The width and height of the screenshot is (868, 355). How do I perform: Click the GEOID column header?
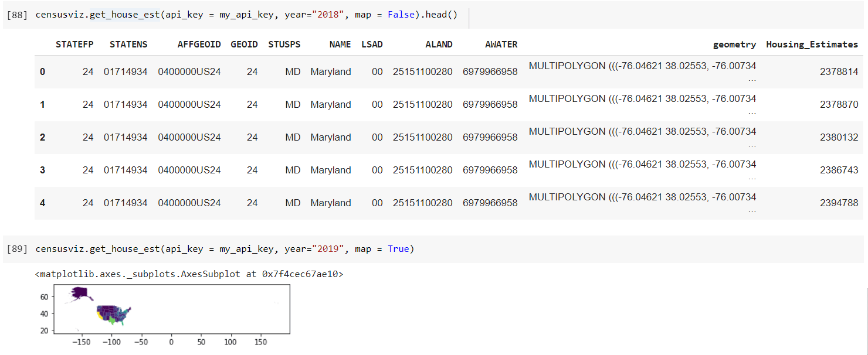(x=244, y=45)
